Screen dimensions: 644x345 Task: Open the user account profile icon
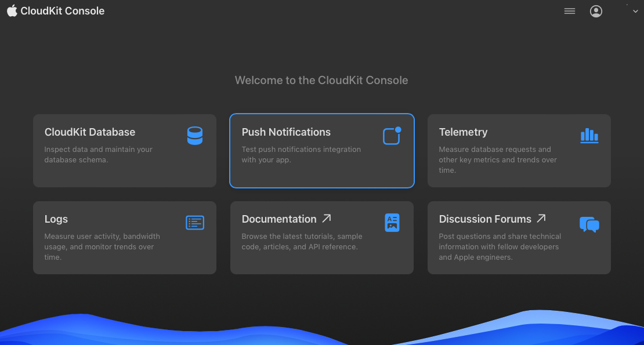pyautogui.click(x=596, y=11)
